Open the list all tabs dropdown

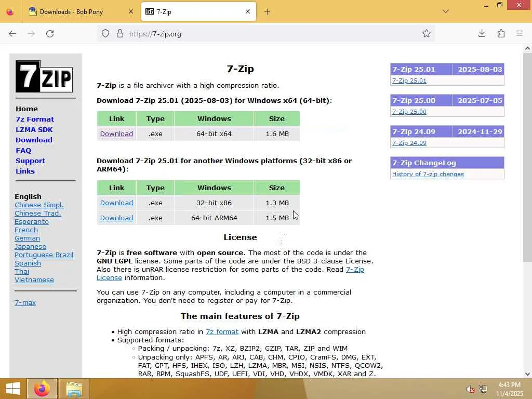coord(446,11)
